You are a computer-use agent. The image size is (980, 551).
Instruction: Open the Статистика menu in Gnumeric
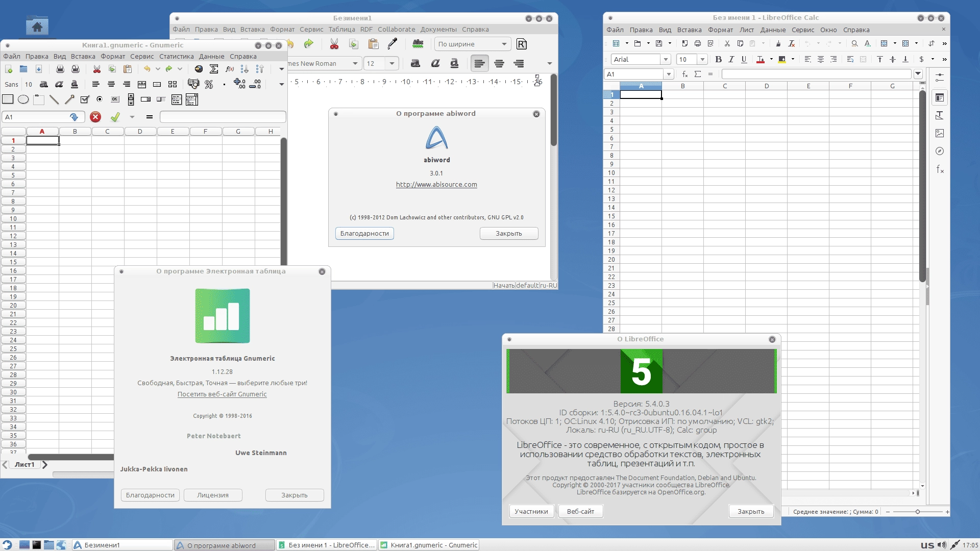176,56
